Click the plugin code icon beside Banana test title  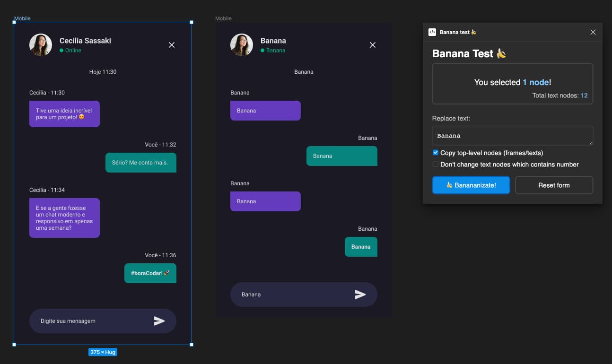click(432, 32)
